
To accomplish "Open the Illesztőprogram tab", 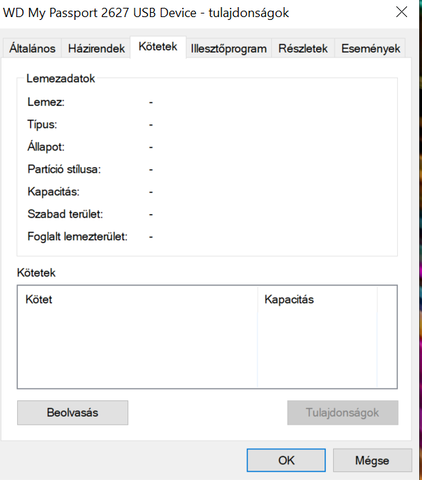I will (229, 49).
